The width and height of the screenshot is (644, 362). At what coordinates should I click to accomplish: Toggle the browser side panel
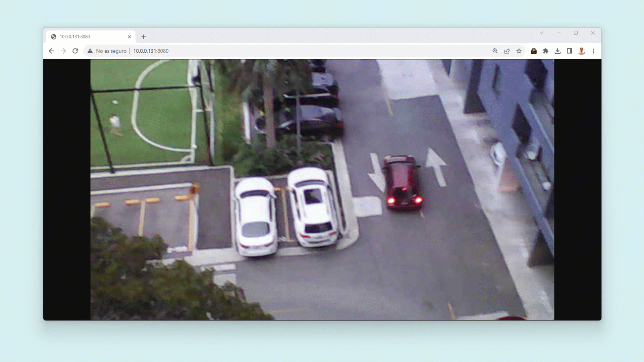pyautogui.click(x=570, y=51)
